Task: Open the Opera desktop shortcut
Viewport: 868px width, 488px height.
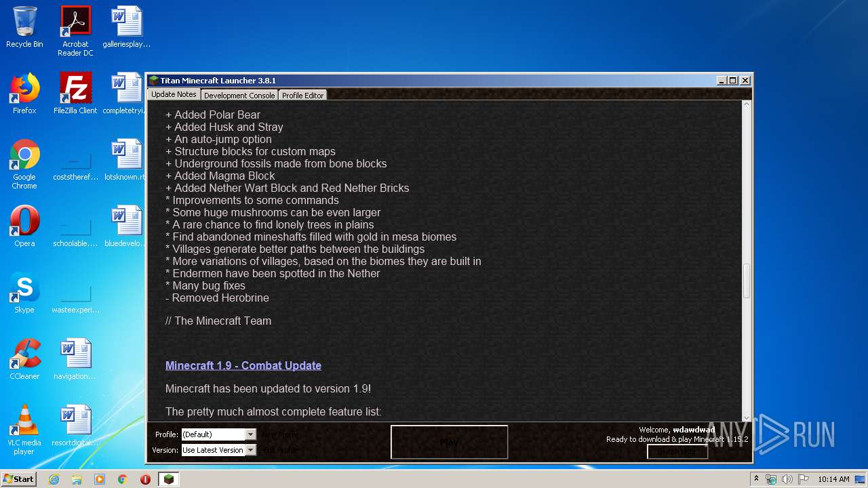Action: (x=24, y=226)
